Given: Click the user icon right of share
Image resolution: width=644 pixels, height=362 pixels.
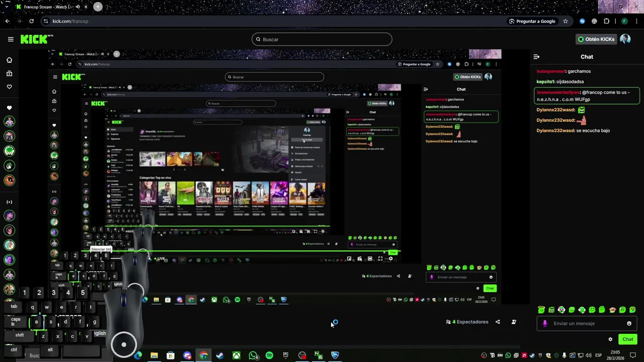Looking at the screenshot, I should click(514, 322).
